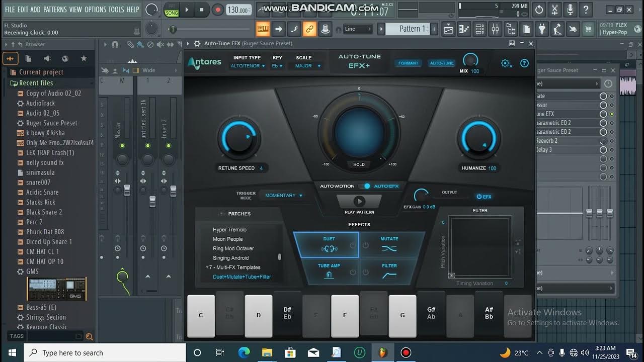The height and width of the screenshot is (362, 644).
Task: Click the Tube Amp effect icon
Action: pos(329,275)
